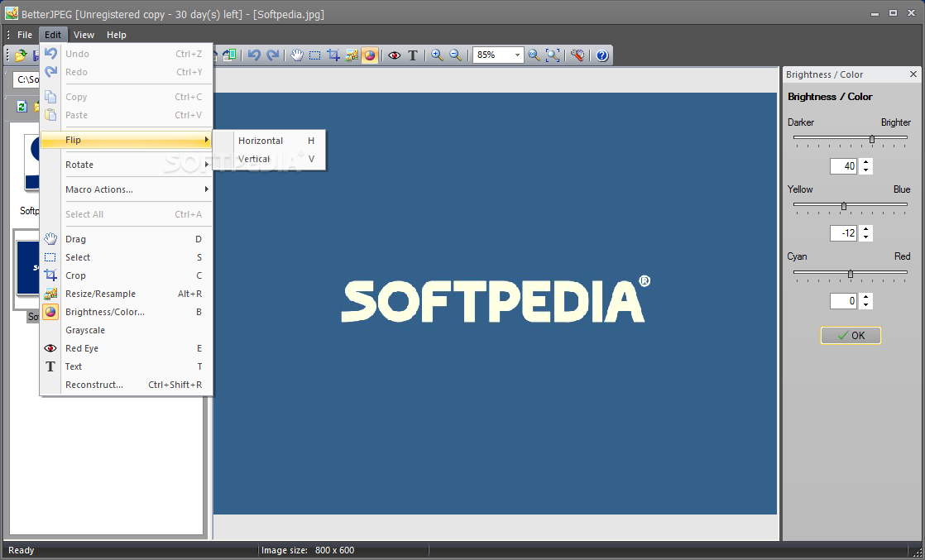Screen dimensions: 925x560
Task: Click the Ready status text
Action: click(x=22, y=550)
